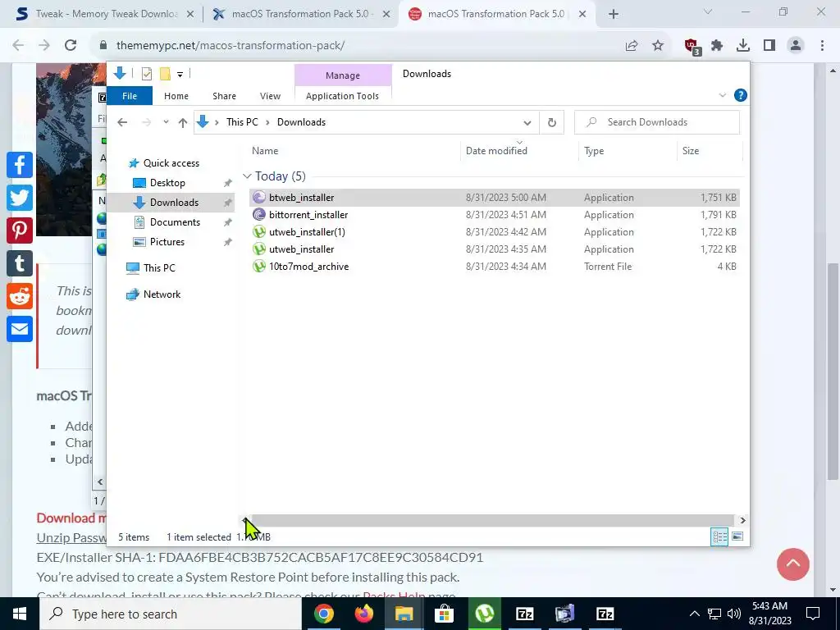
Task: Reload the Chrome page
Action: pyautogui.click(x=71, y=46)
